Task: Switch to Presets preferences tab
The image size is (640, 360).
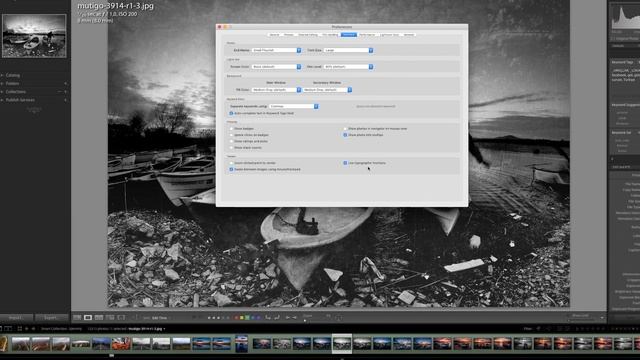Action: coord(289,35)
